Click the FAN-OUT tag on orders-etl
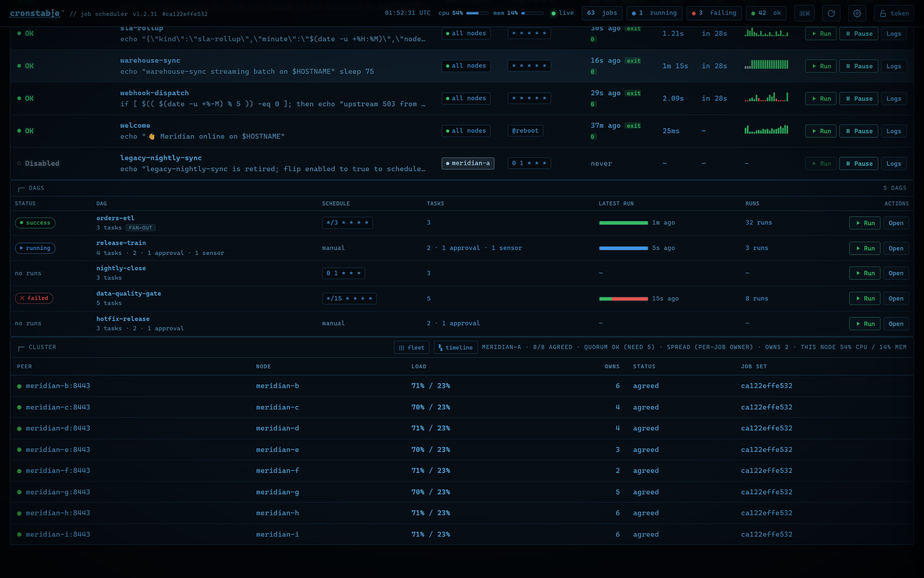Viewport: 924px width, 578px height. (x=141, y=228)
